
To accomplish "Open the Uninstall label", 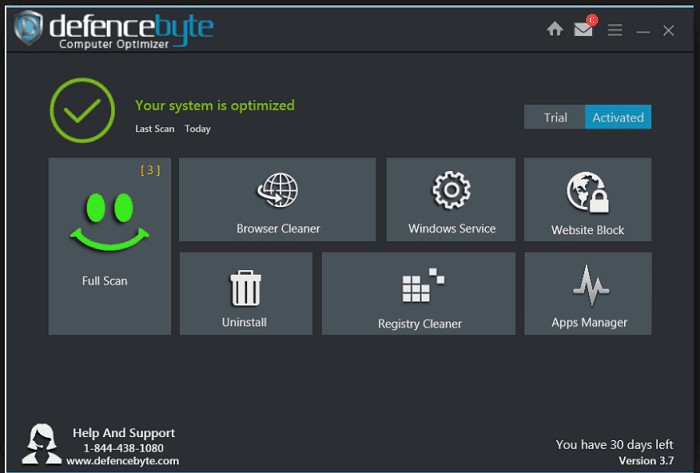I will pyautogui.click(x=244, y=322).
